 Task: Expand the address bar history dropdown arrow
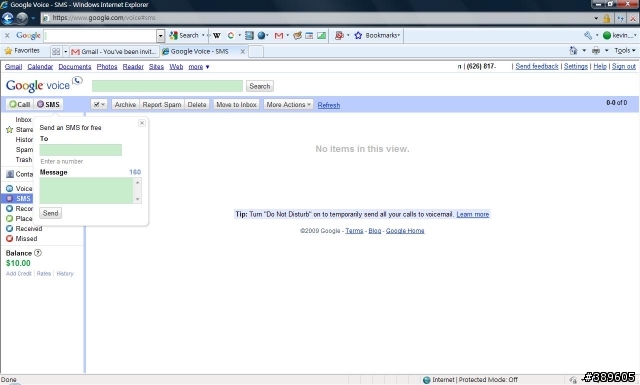596,18
